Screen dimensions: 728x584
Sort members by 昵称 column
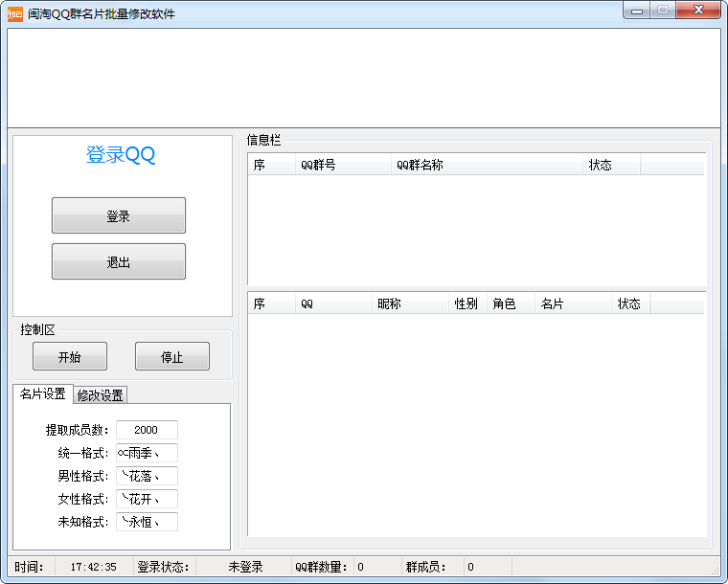click(410, 303)
